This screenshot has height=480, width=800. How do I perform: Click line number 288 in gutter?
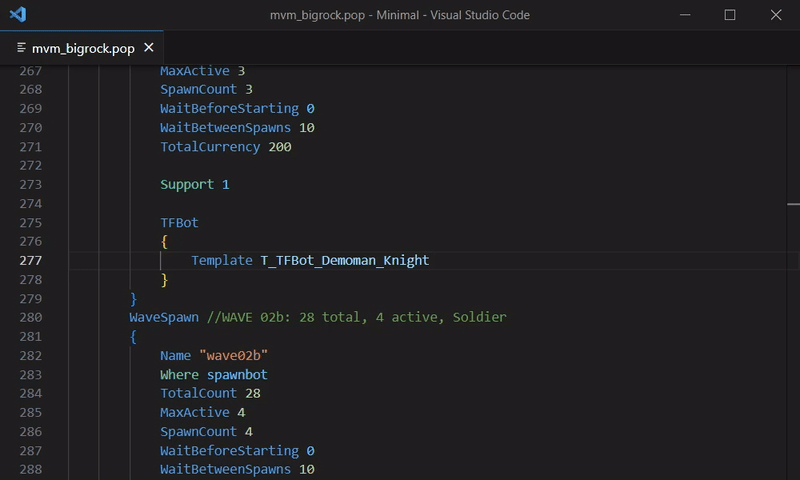31,469
